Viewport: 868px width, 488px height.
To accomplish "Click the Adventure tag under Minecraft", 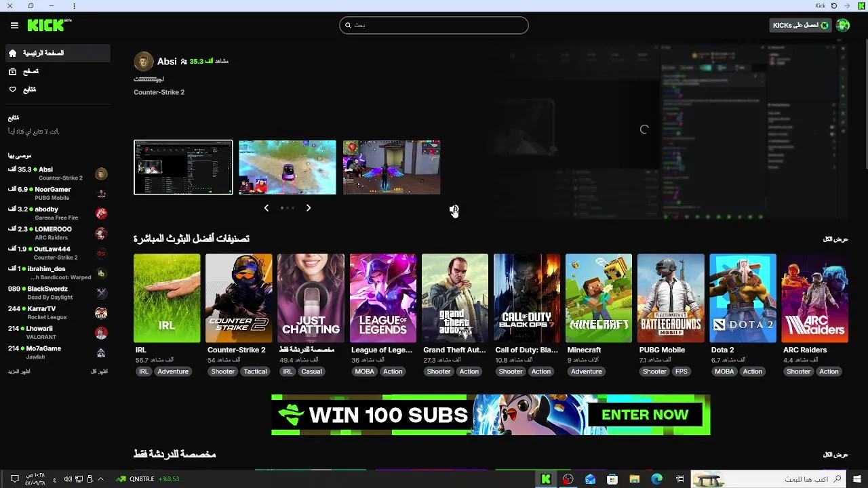I will pyautogui.click(x=587, y=371).
